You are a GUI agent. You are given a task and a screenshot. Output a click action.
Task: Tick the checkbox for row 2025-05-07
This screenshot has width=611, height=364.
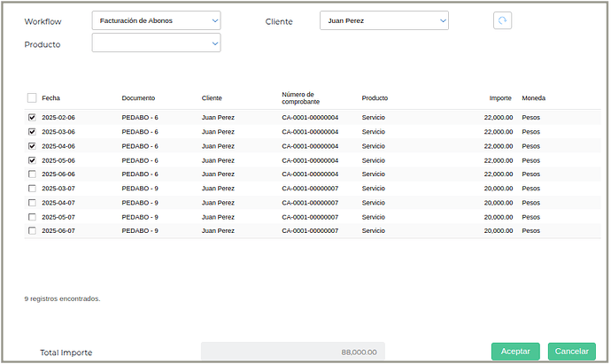click(32, 217)
